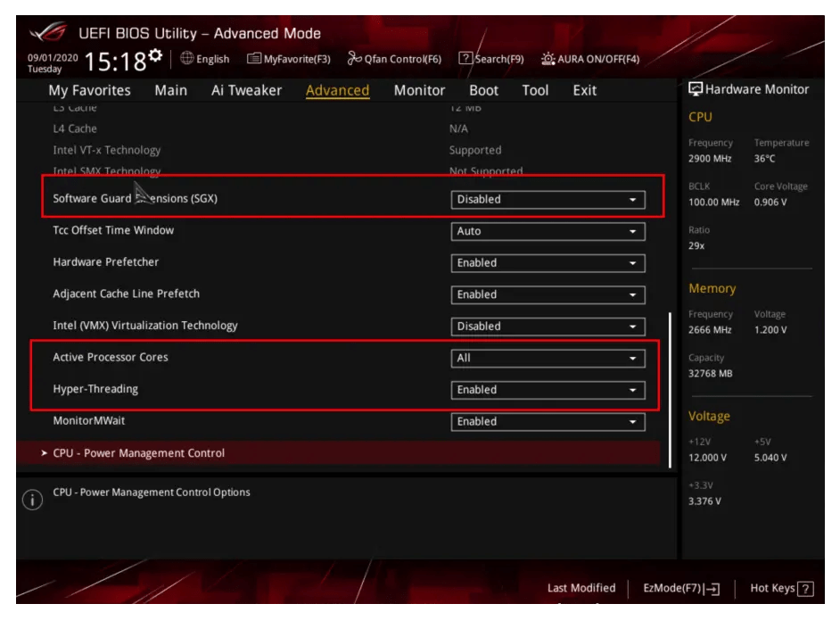Image resolution: width=840 pixels, height=637 pixels.
Task: Click the MyFavorite(F3) button label
Action: pos(297,59)
